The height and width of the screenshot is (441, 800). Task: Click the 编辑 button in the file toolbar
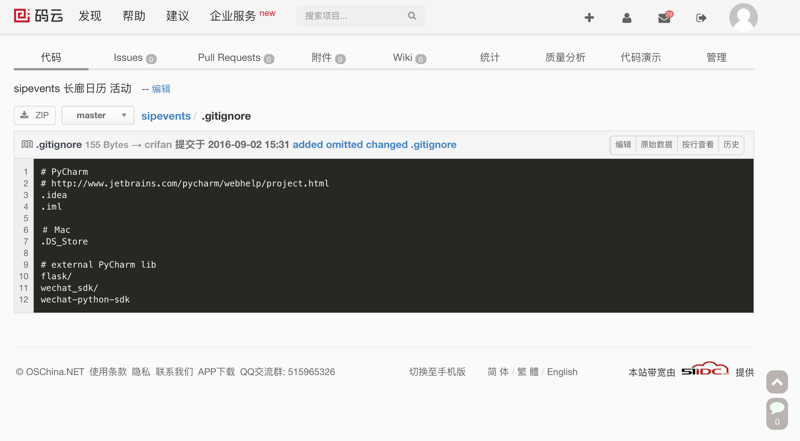(623, 145)
